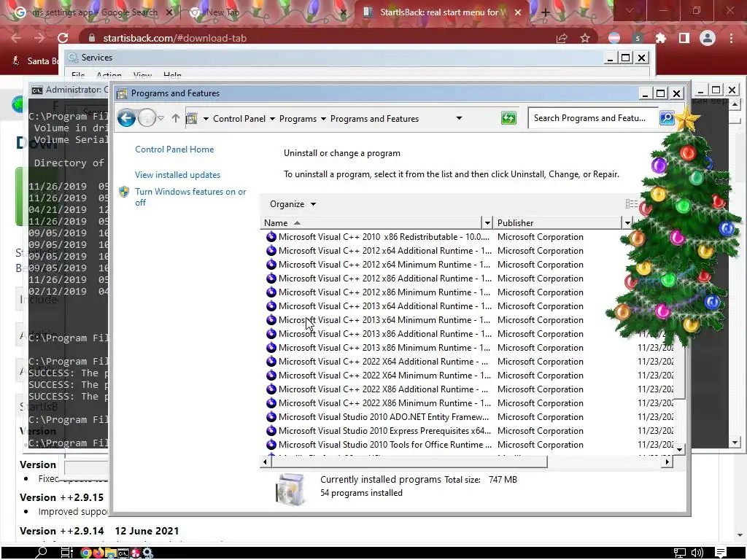The image size is (747, 560).
Task: Click the search magnifier in Programs and Features
Action: (667, 117)
